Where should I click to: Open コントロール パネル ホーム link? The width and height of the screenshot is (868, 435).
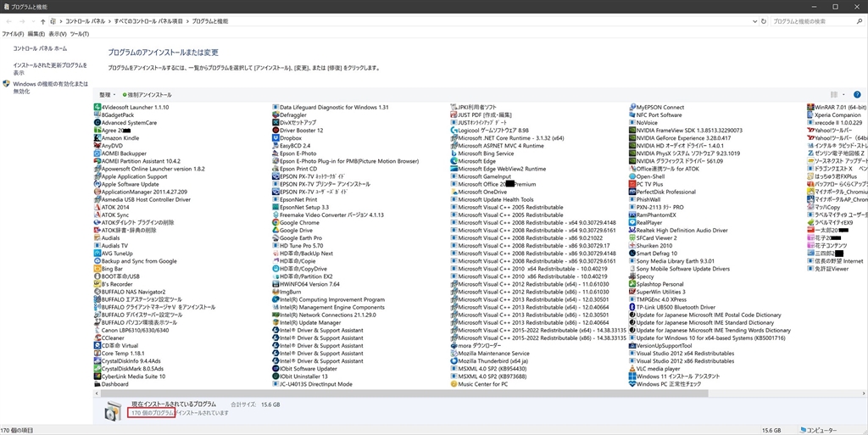click(40, 48)
